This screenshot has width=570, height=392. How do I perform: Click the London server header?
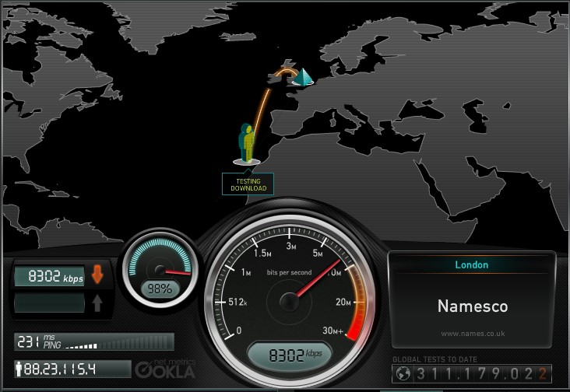(x=472, y=264)
